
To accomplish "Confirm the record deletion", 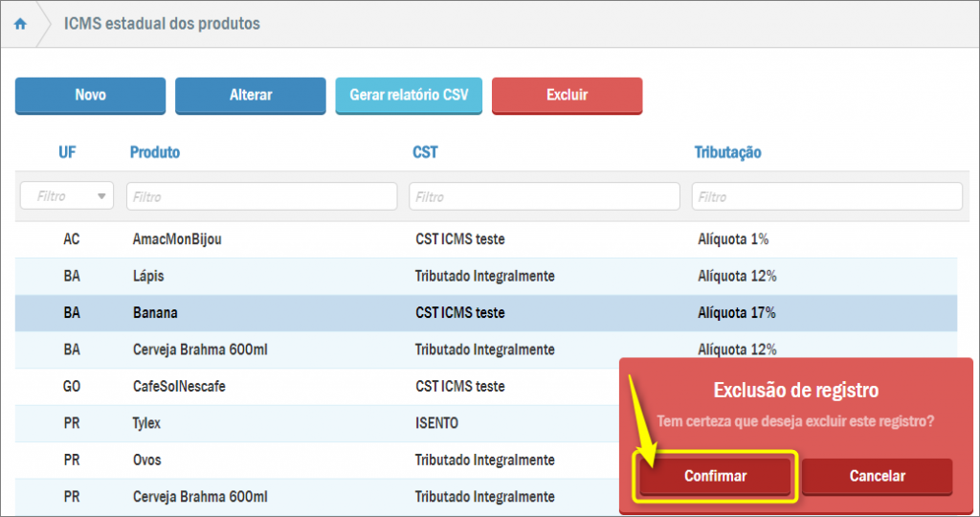I will pos(715,476).
